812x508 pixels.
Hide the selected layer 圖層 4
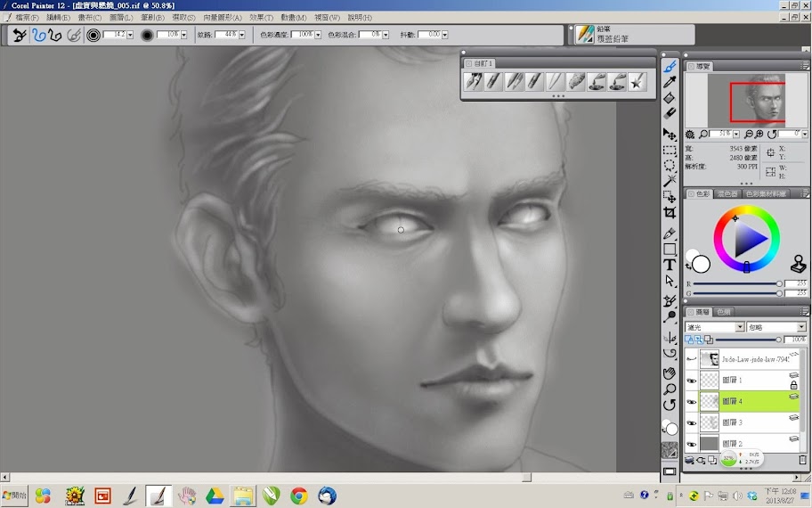click(691, 402)
